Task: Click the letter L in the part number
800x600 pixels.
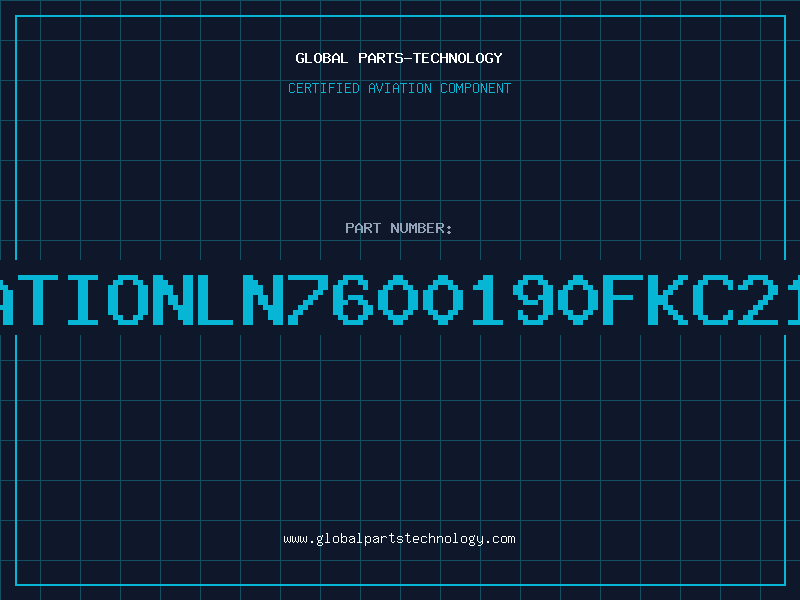Action: [217, 299]
